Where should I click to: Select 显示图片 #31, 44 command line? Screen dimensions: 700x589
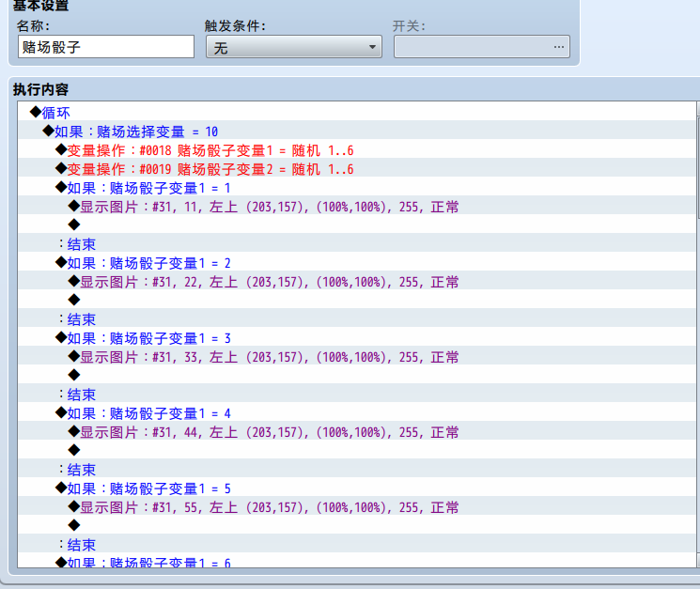pos(357,431)
